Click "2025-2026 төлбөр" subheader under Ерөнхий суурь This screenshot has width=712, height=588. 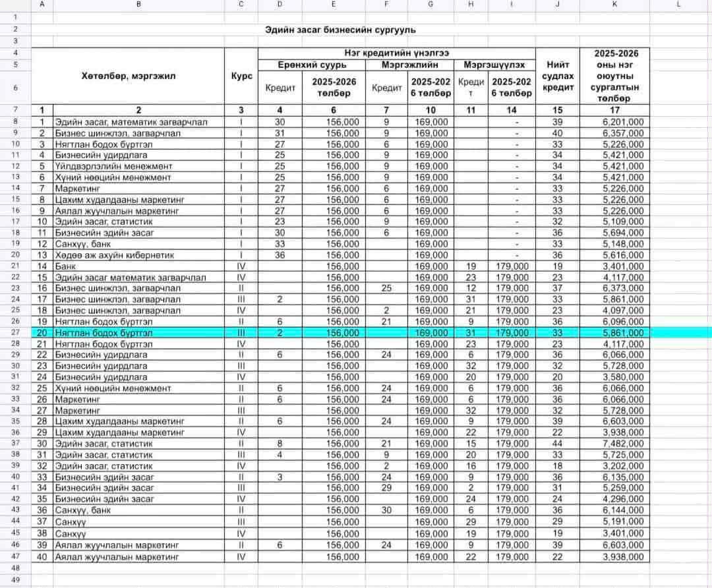pos(334,88)
